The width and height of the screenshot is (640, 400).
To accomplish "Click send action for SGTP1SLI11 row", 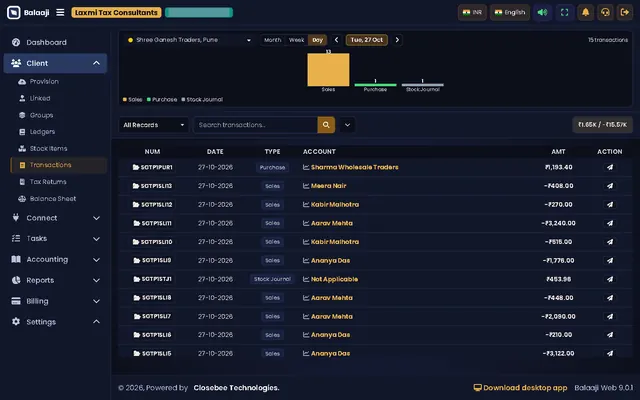I will [x=610, y=223].
